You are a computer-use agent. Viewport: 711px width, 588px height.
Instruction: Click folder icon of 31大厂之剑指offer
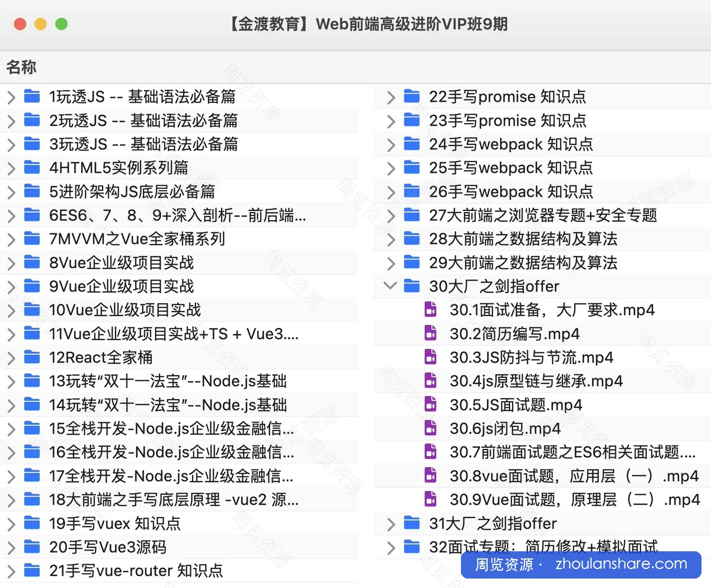tap(411, 523)
